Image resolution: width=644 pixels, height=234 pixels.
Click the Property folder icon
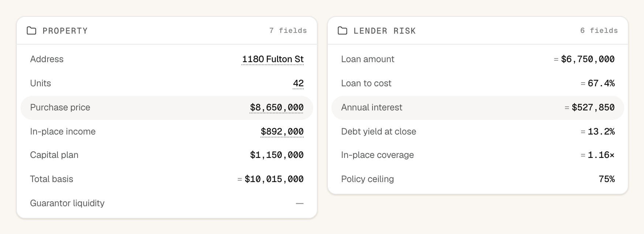[x=31, y=31]
